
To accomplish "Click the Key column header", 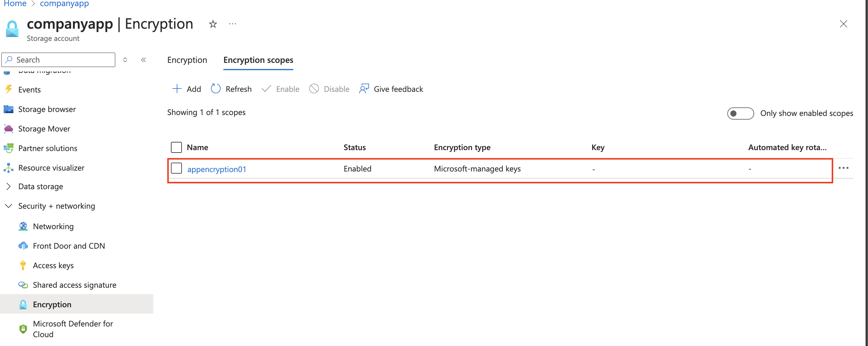I will click(x=598, y=147).
